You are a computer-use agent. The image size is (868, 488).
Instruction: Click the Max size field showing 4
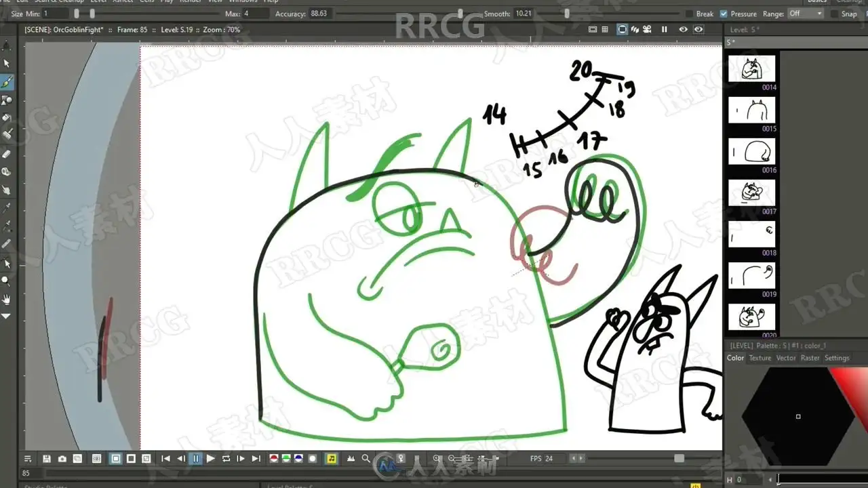(x=256, y=14)
